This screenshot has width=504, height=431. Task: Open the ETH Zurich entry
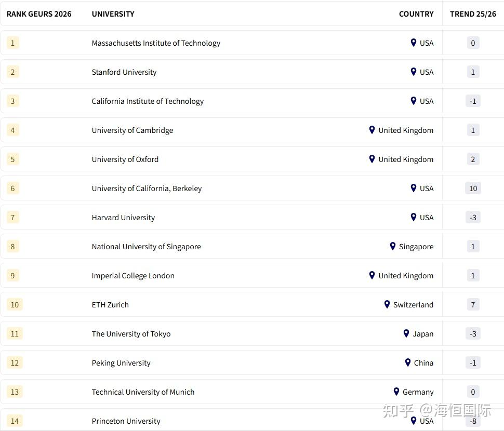click(x=110, y=305)
